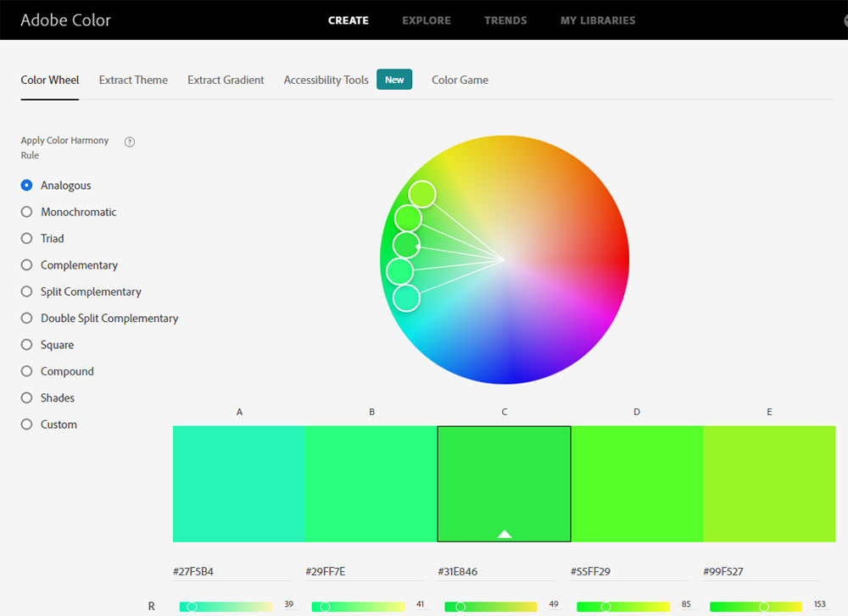
Task: Click the R slider for swatch D
Action: [623, 607]
